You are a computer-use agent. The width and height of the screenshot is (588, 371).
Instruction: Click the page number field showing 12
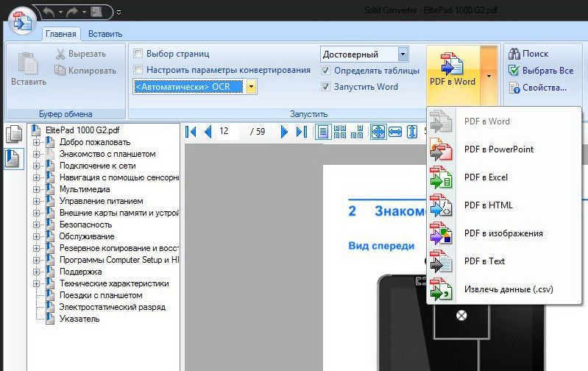[x=227, y=131]
